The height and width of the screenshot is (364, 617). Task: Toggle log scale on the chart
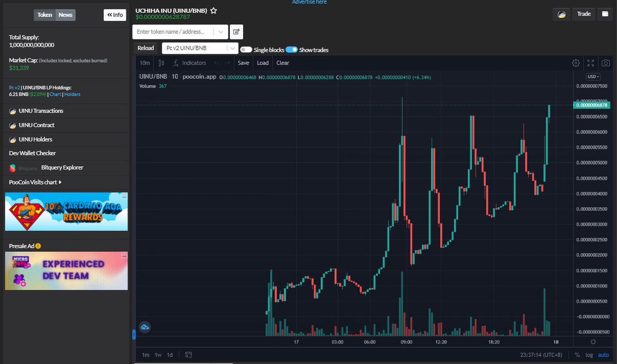[589, 355]
